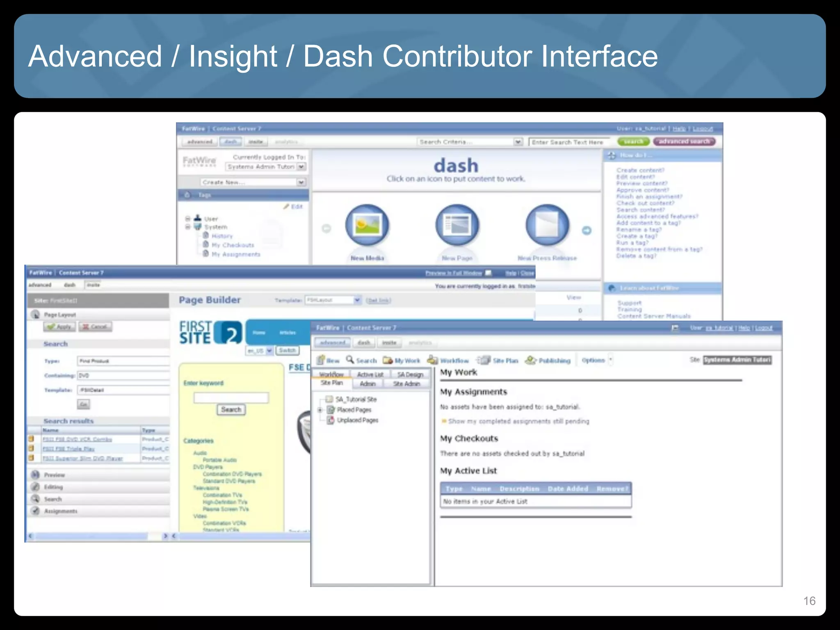This screenshot has height=630, width=840.
Task: Select Admin tab in advanced window
Action: pos(367,384)
